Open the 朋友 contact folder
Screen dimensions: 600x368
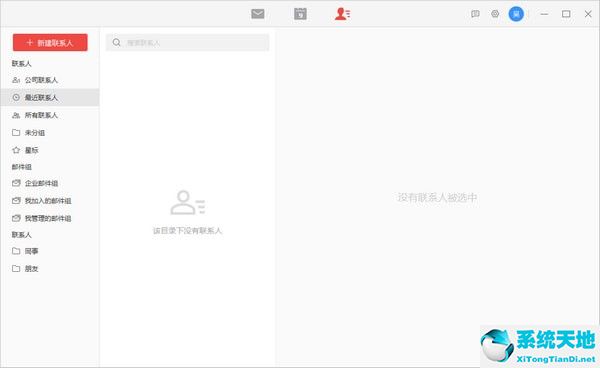pos(50,269)
